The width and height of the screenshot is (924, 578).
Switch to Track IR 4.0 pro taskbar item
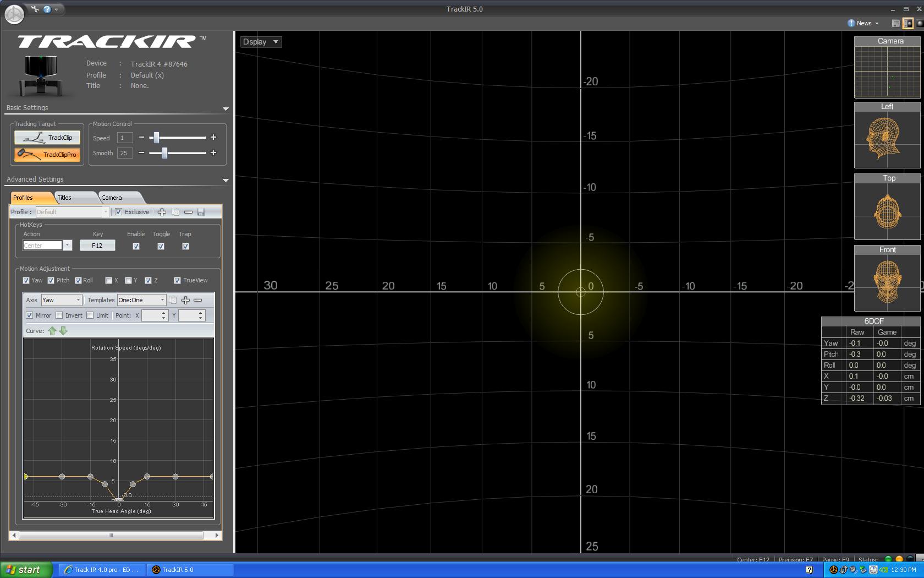101,570
